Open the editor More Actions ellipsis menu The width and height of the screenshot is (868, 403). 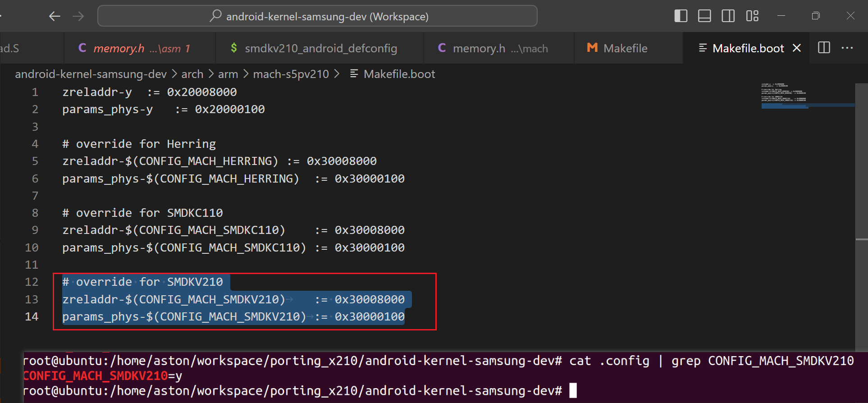847,48
